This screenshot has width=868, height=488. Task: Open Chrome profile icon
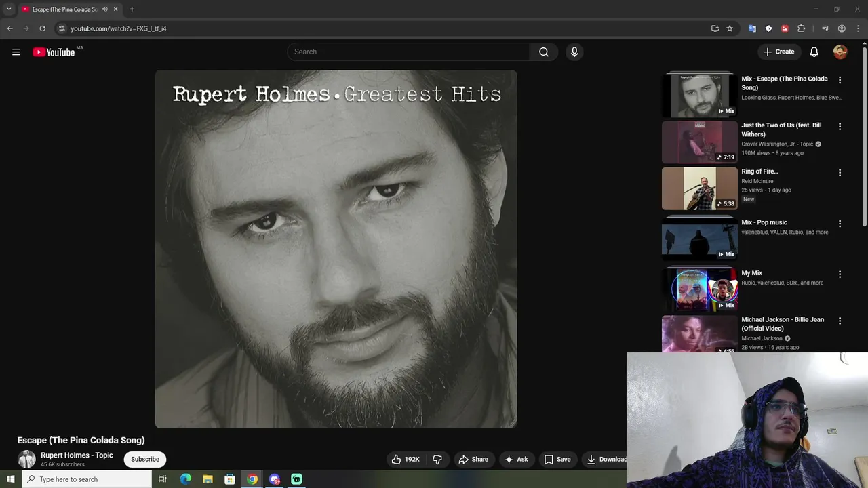tap(842, 28)
